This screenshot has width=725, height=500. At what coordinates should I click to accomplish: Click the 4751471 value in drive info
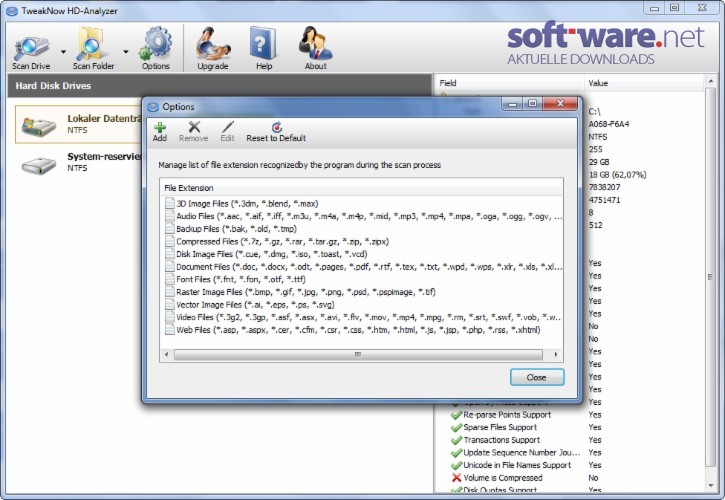pyautogui.click(x=604, y=200)
